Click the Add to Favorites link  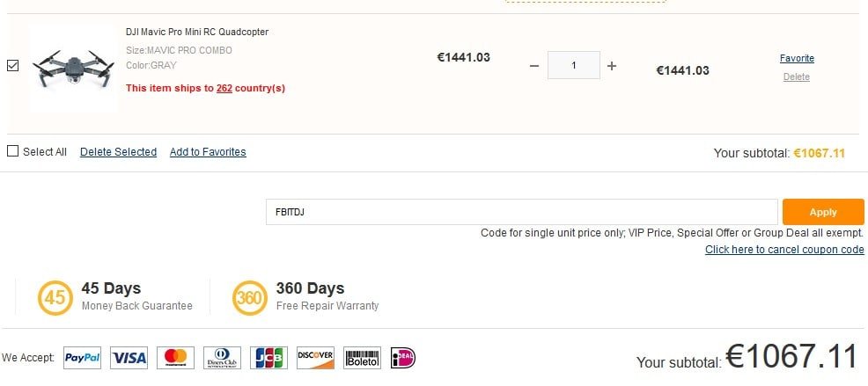[x=208, y=152]
